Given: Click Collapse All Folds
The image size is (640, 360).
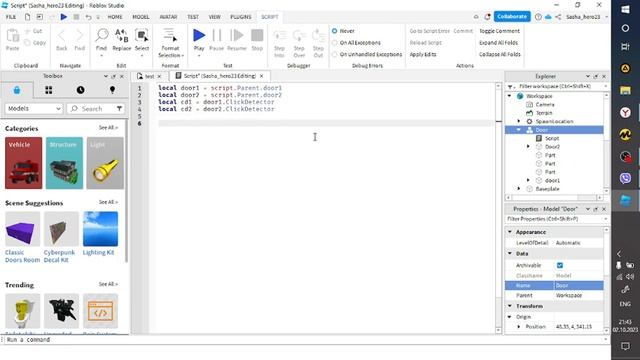Looking at the screenshot, I should (x=500, y=54).
